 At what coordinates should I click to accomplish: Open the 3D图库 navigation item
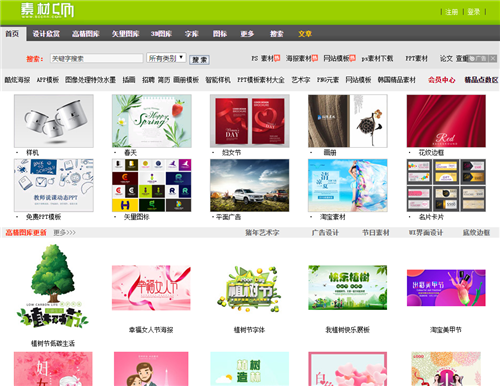pos(161,34)
